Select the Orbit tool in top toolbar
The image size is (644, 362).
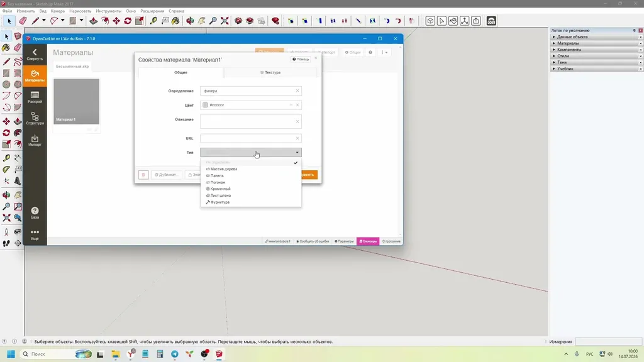pyautogui.click(x=190, y=21)
